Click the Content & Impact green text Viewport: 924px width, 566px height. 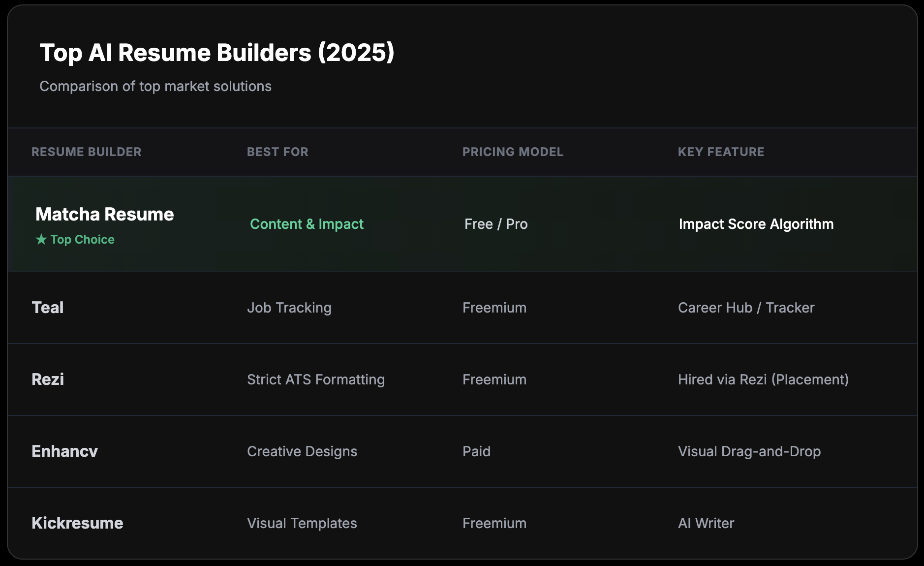[x=307, y=224]
